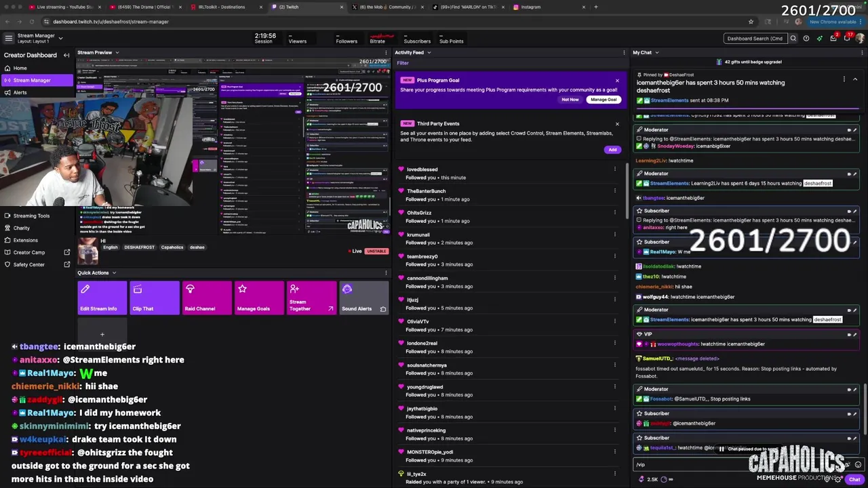
Task: Click the Sound Alerts quick action
Action: tap(363, 298)
